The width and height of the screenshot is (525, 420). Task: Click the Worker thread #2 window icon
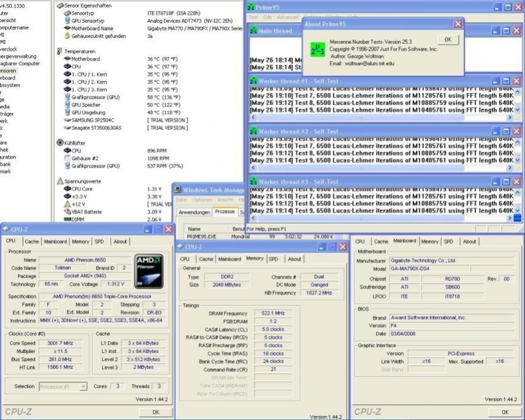[x=253, y=131]
